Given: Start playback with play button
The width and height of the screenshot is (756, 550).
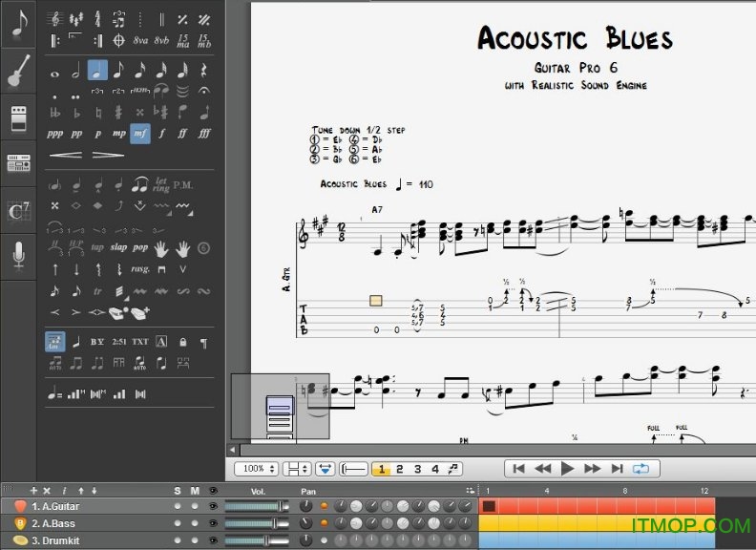Looking at the screenshot, I should point(568,469).
